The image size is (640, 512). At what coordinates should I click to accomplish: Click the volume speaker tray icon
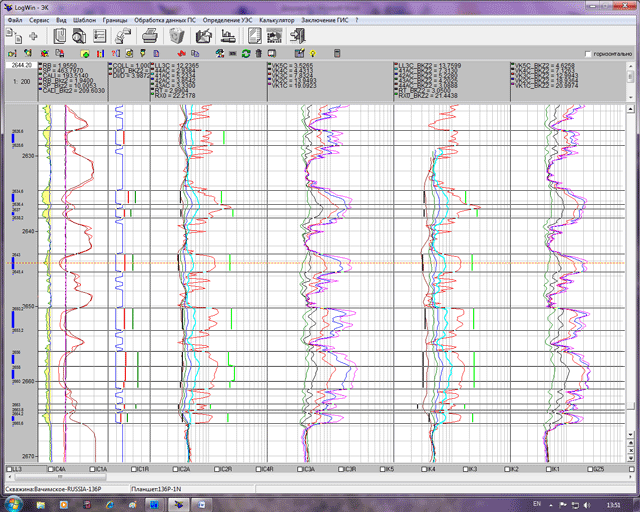point(587,505)
